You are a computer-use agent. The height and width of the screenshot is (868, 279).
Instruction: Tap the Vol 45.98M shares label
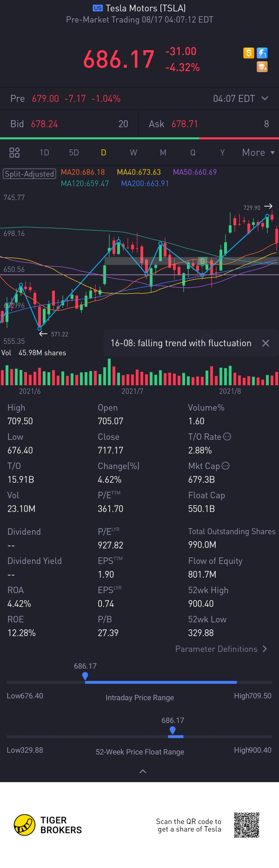(34, 353)
